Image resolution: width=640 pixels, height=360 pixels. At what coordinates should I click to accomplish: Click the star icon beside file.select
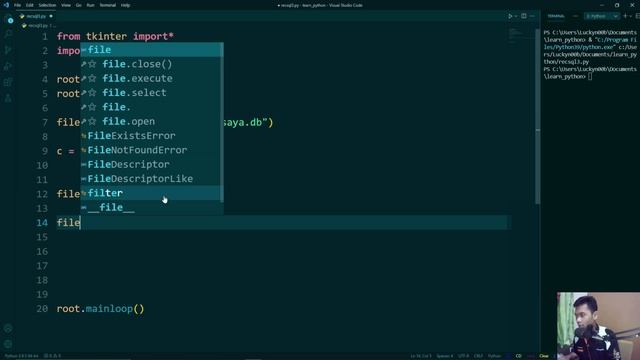coord(93,93)
